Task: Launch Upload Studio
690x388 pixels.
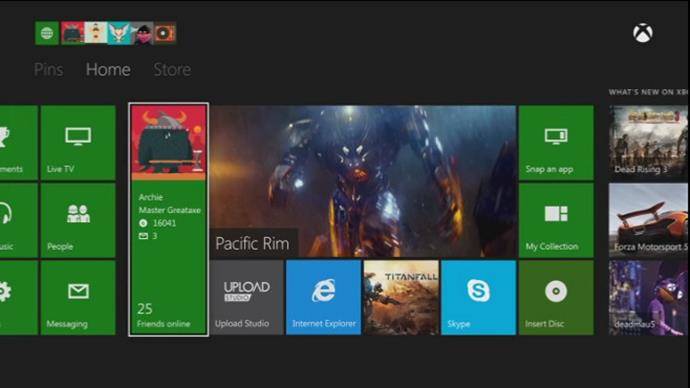Action: 246,298
